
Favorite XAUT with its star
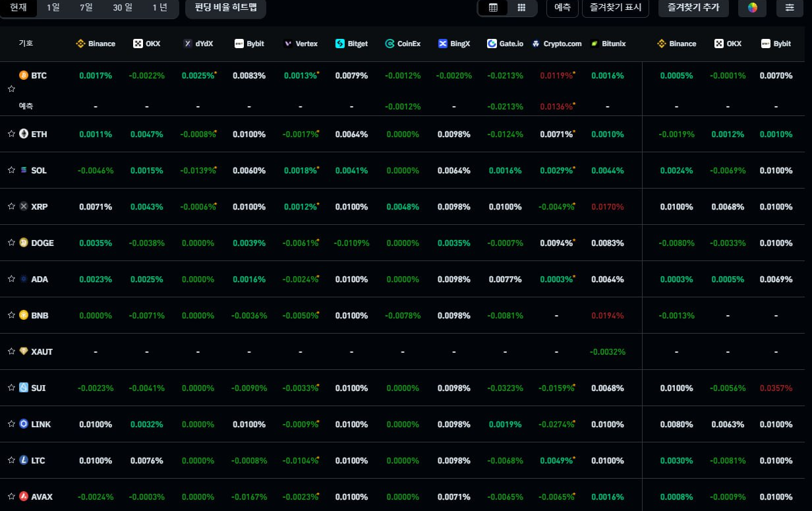[x=11, y=351]
